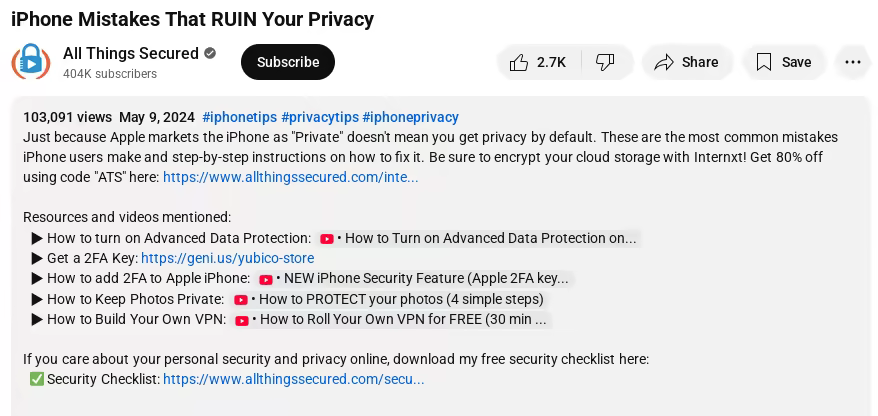Open the three-dot more actions menu

tap(852, 62)
